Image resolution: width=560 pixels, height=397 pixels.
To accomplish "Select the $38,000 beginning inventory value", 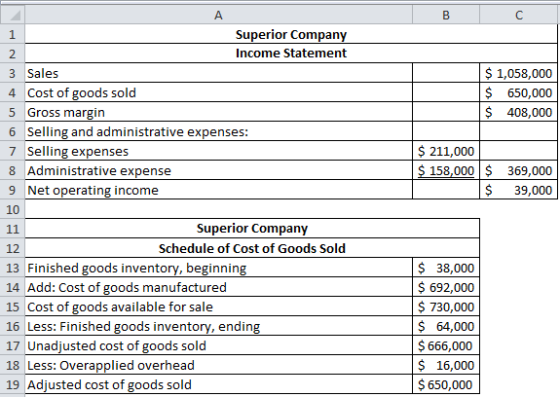I will (446, 268).
